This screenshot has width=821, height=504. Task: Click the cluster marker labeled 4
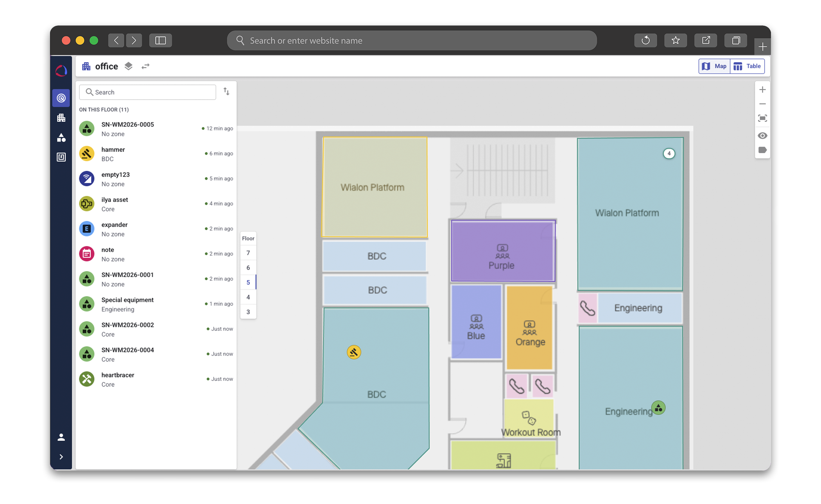[669, 154]
